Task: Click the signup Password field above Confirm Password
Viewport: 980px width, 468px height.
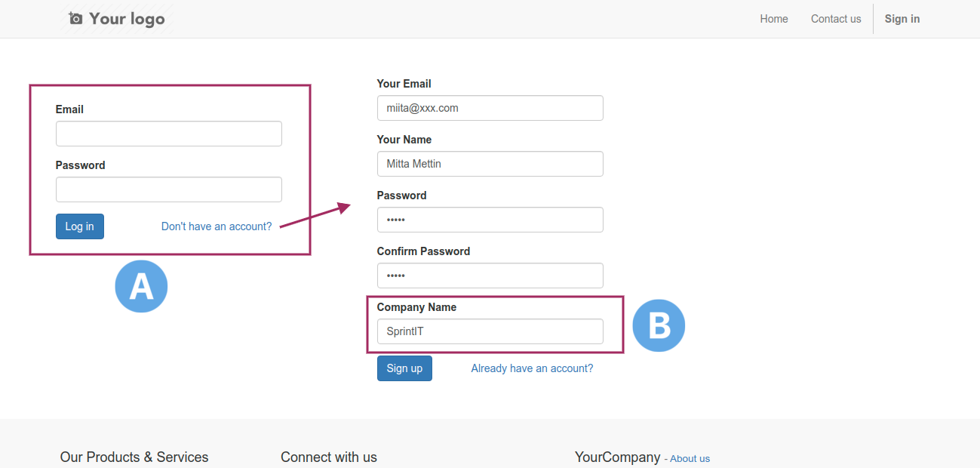Action: pos(490,220)
